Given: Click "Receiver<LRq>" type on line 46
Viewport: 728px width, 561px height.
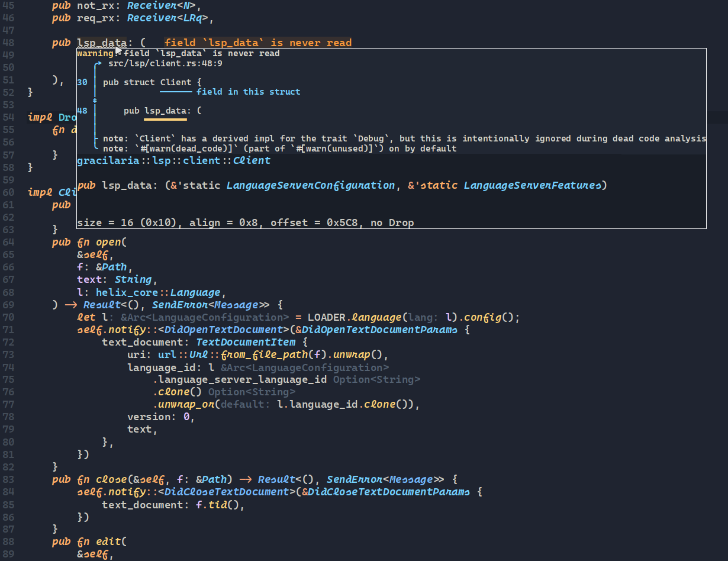Looking at the screenshot, I should click(167, 18).
